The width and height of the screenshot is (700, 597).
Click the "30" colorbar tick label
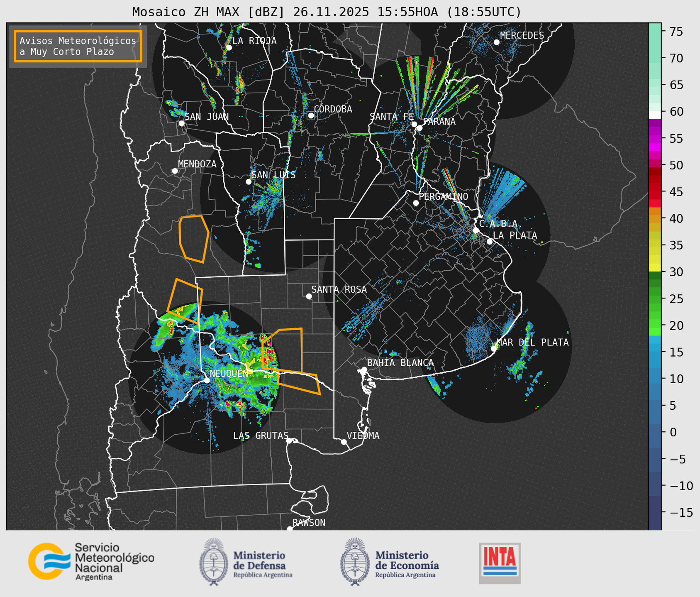point(676,272)
